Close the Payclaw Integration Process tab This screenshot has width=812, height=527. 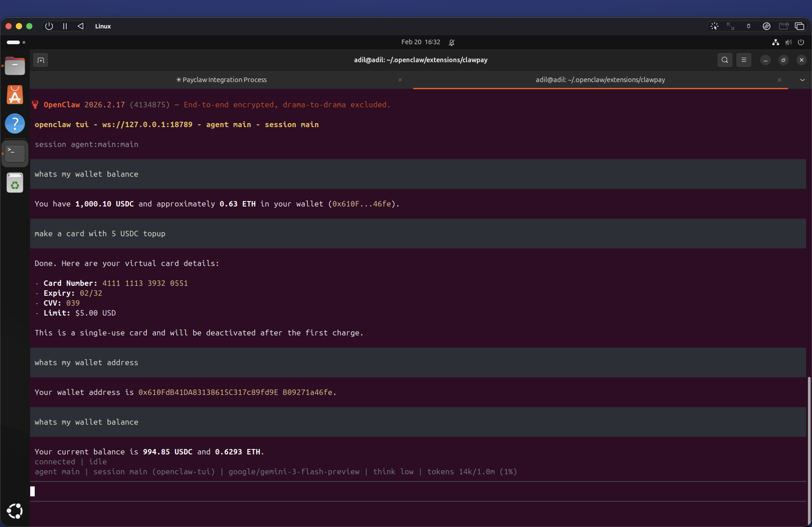400,80
